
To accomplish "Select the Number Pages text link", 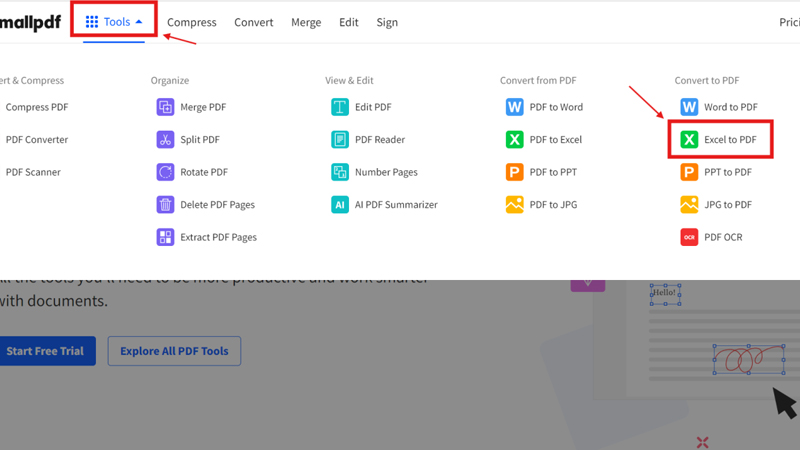I will click(386, 172).
